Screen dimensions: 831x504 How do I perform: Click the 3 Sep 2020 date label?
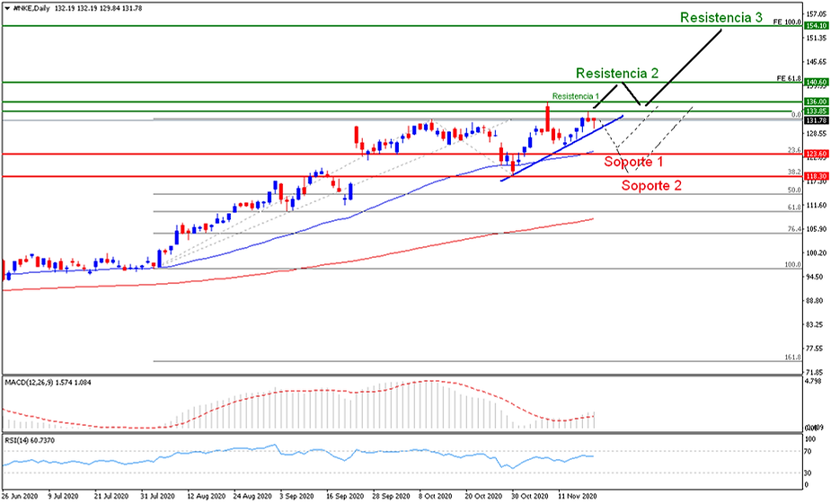pyautogui.click(x=297, y=497)
